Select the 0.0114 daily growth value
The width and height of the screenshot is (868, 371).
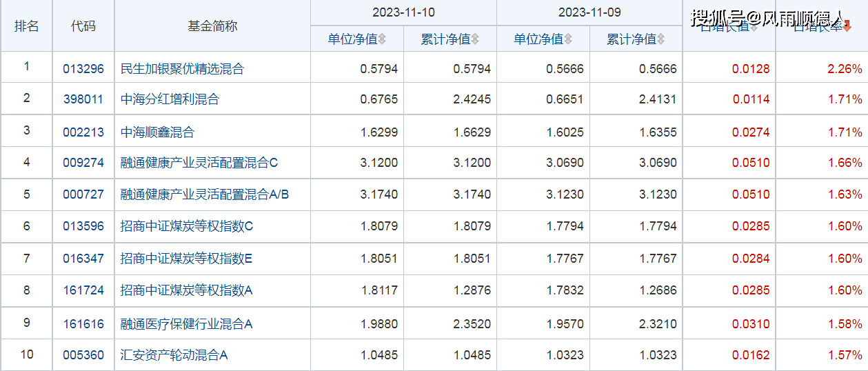click(751, 99)
